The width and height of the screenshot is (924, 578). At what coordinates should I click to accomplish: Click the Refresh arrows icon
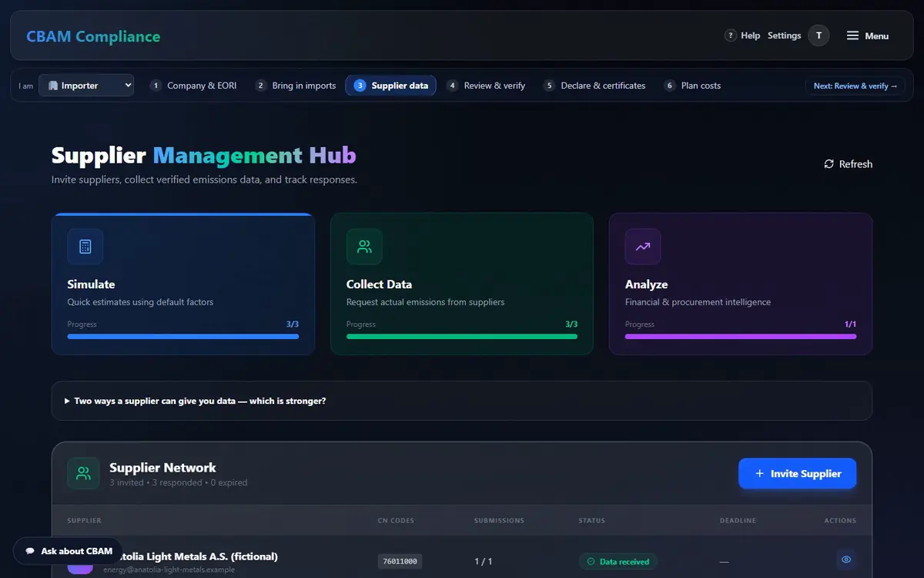[x=829, y=164]
